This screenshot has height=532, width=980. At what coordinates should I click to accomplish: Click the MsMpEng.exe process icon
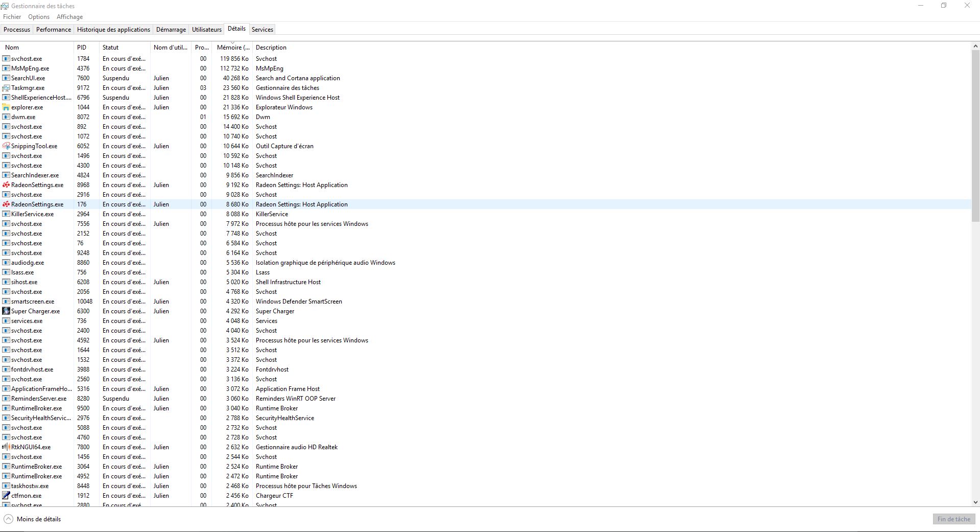tap(6, 68)
